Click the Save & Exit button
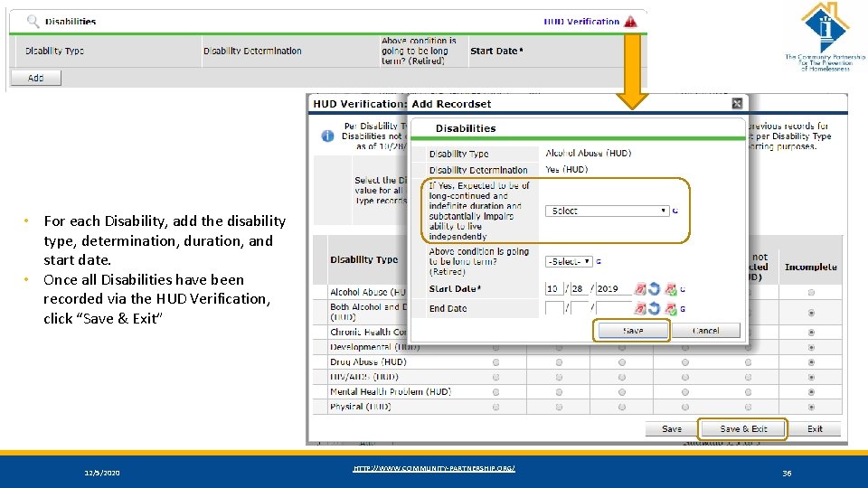The height and width of the screenshot is (488, 868). [x=743, y=428]
